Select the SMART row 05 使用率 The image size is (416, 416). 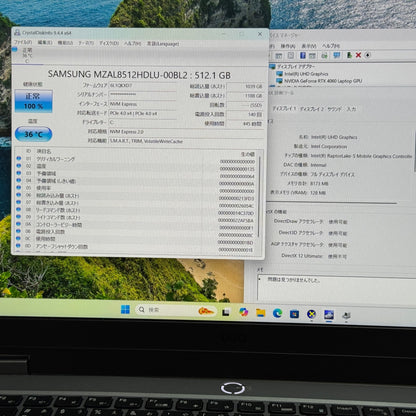pyautogui.click(x=136, y=188)
